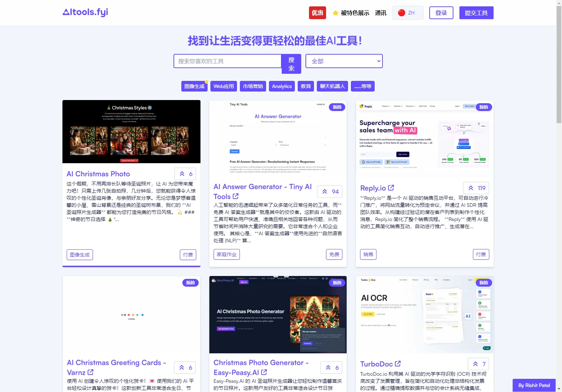562x392 pixels.
Task: Open external link icon next to Reply.io
Action: [x=391, y=188]
